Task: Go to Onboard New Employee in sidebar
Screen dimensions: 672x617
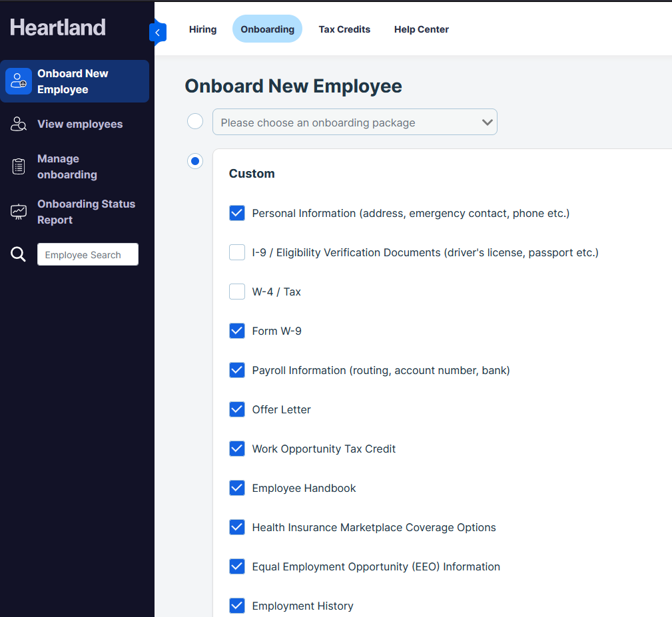Action: pyautogui.click(x=75, y=81)
